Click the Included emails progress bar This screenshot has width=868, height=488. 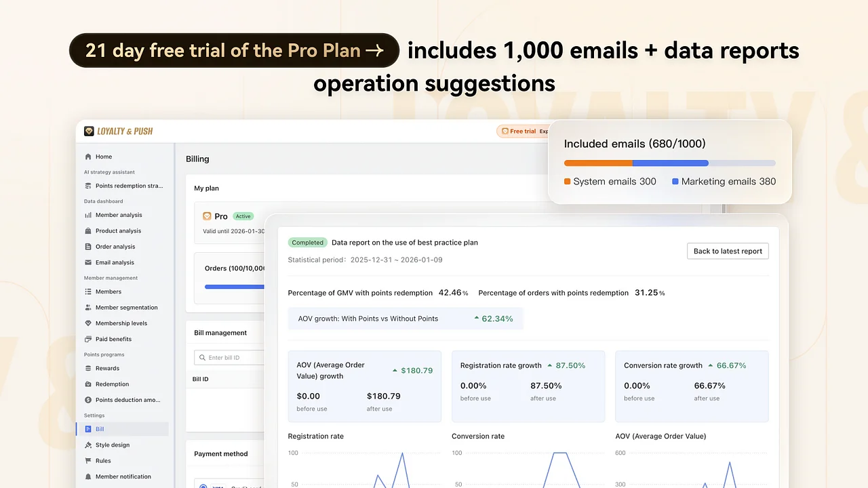[x=669, y=163]
